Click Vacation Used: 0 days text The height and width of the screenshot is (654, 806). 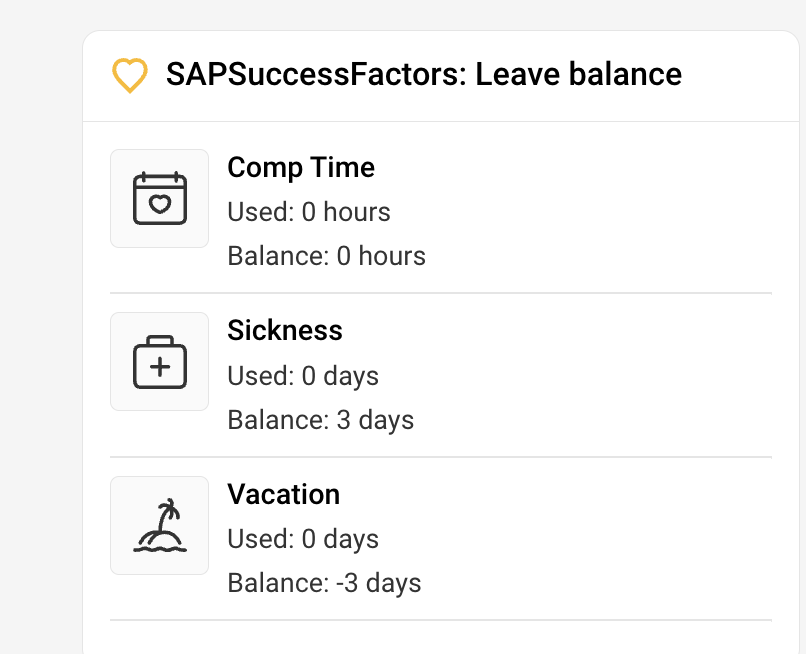[x=303, y=539]
